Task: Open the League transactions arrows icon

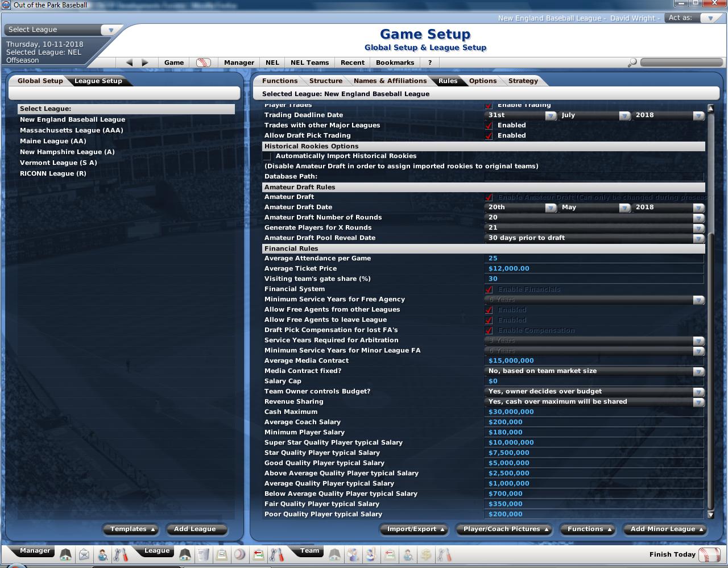Action: coord(258,555)
